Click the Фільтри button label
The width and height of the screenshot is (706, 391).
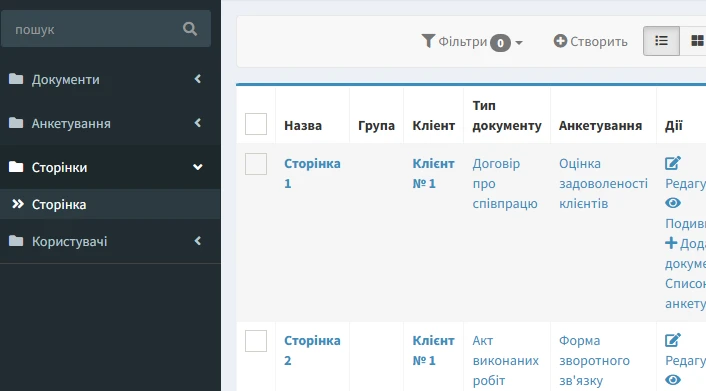(463, 41)
